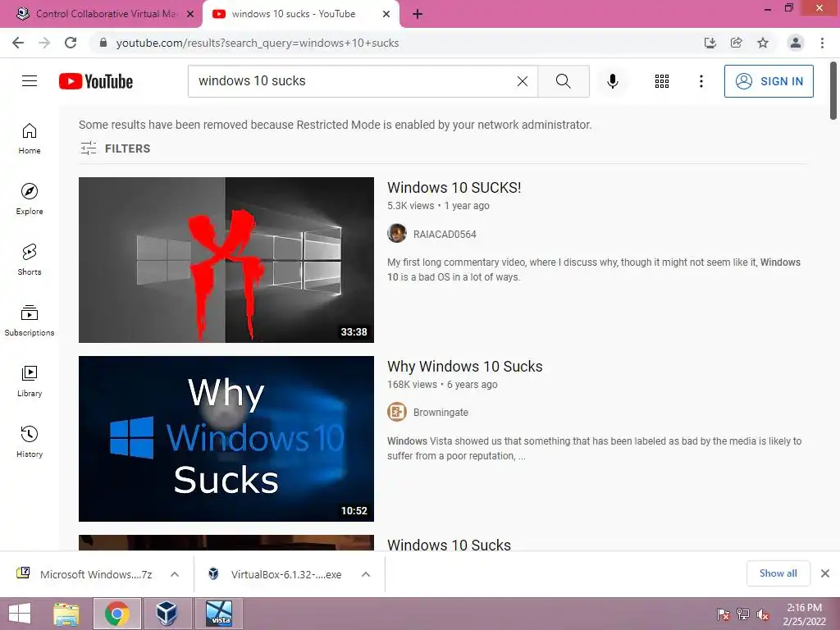
Task: Open YouTube settings three-dot menu
Action: tap(701, 81)
